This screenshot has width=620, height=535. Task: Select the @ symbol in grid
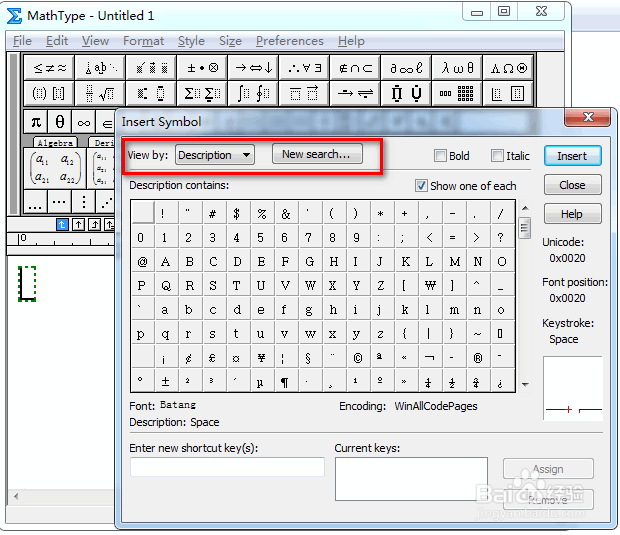(142, 261)
